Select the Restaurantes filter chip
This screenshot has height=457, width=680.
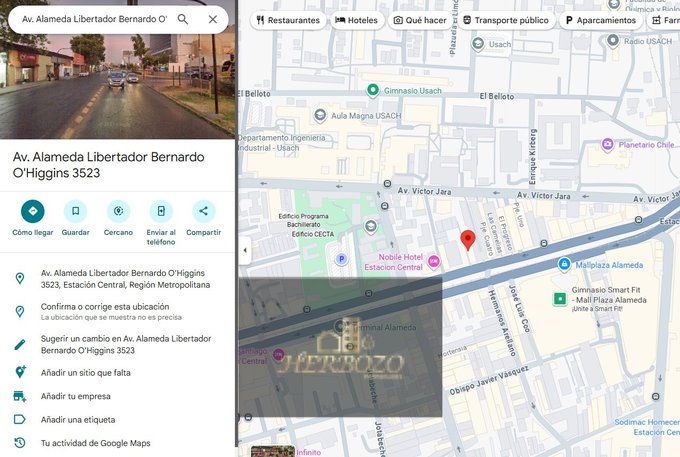click(x=288, y=20)
